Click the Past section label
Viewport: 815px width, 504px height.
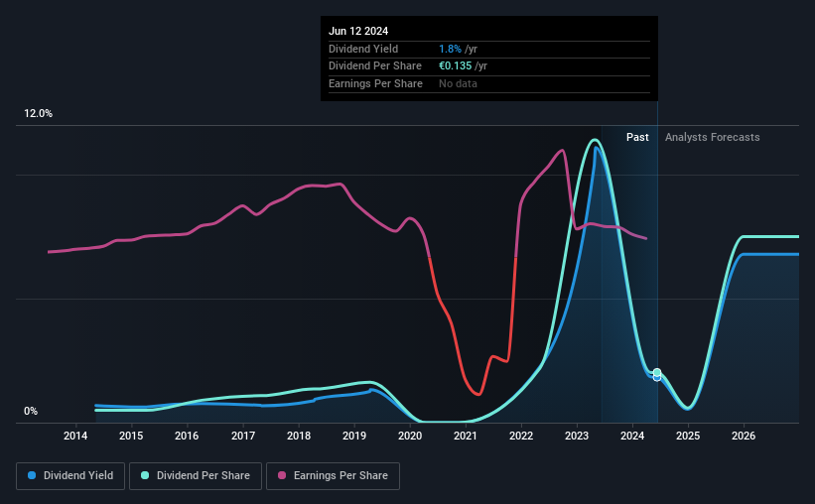click(637, 137)
